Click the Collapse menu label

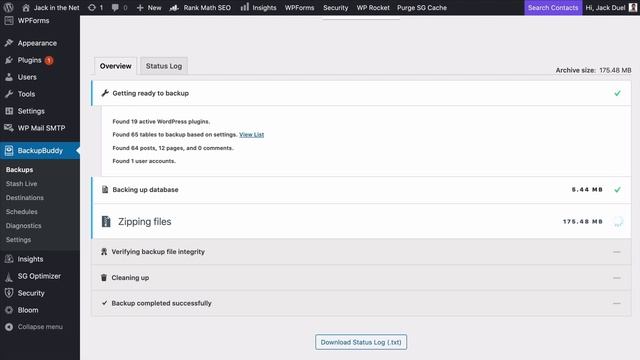tap(40, 327)
